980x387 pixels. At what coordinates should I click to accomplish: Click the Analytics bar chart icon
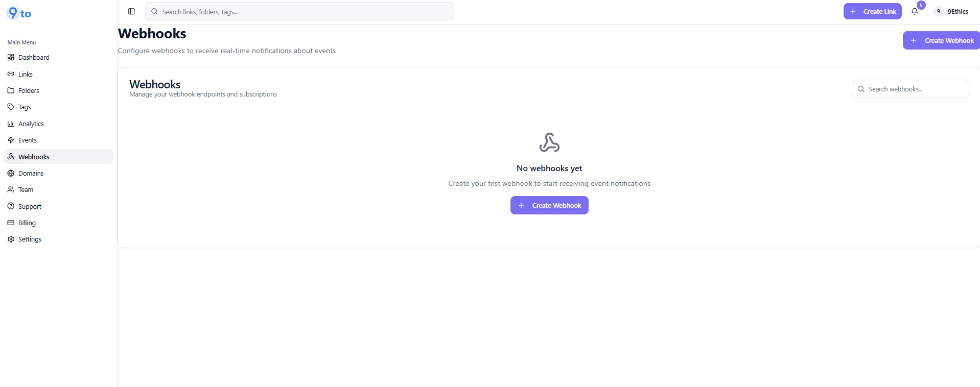tap(11, 124)
